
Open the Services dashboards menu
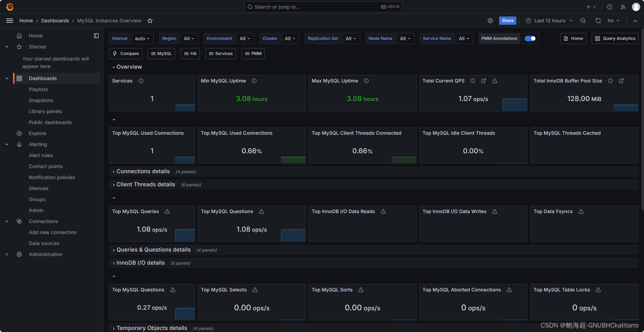221,54
